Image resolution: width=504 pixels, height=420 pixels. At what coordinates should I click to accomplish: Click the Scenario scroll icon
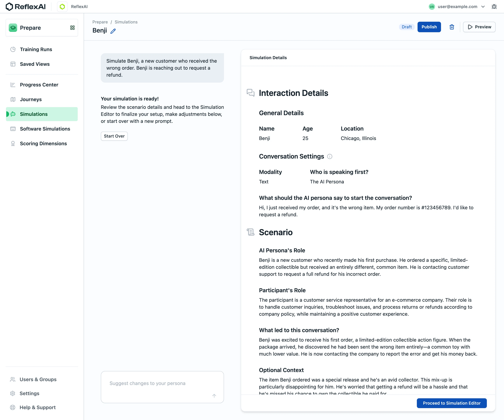(251, 232)
